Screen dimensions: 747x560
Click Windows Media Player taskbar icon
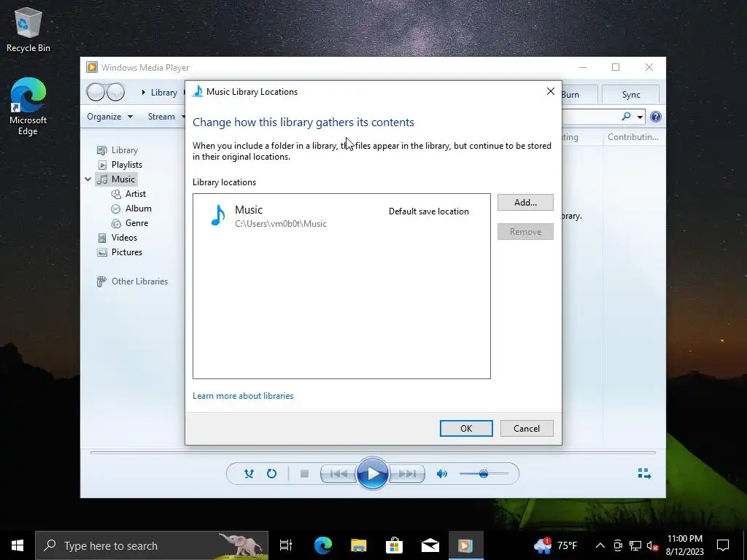pos(465,545)
